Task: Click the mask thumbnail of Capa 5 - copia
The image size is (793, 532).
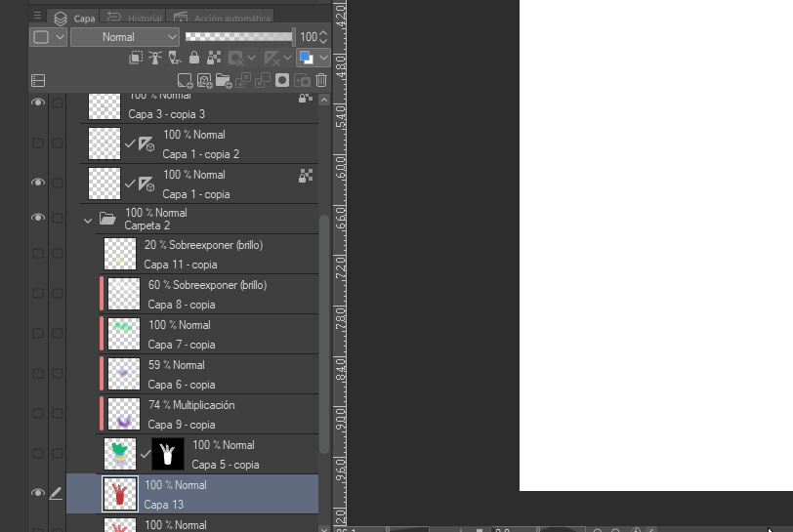Action: [167, 454]
